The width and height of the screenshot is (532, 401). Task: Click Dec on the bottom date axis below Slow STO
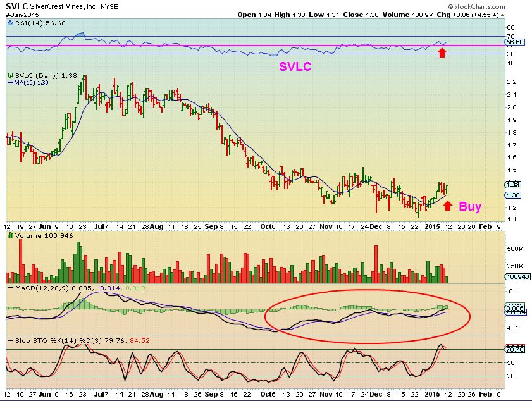(x=376, y=394)
